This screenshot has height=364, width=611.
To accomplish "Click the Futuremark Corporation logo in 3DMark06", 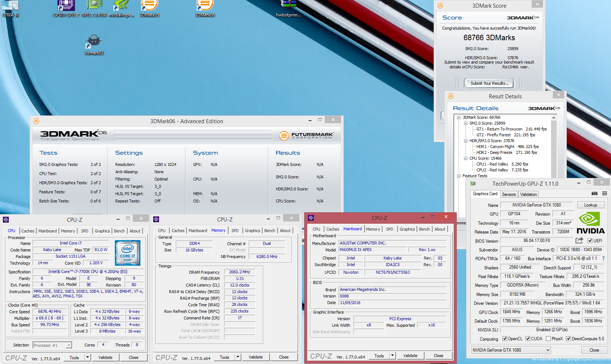I will (306, 136).
